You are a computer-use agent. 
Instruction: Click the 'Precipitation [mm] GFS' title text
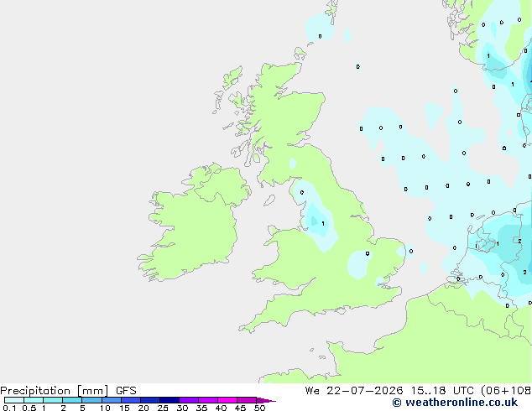pos(68,391)
